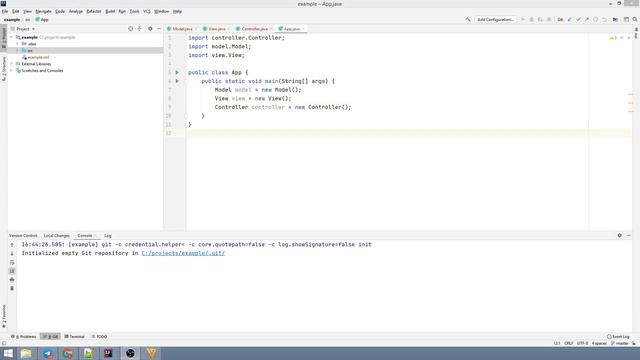Open the Navigate menu
The image size is (640, 360).
(x=43, y=11)
